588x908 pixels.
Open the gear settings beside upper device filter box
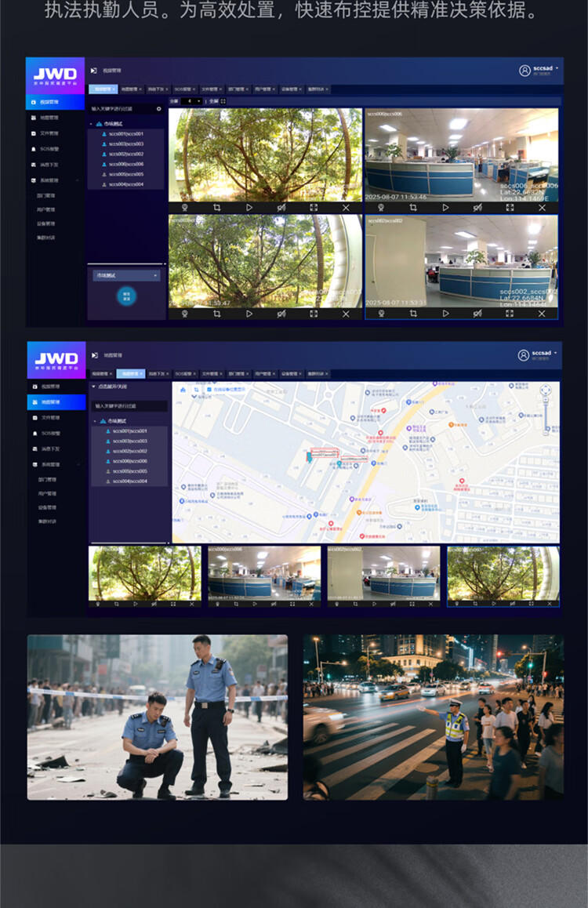[x=159, y=109]
